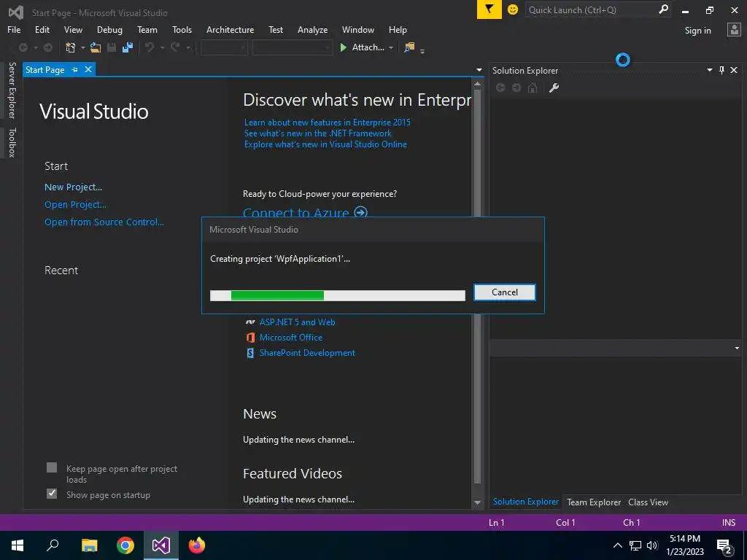Open the SharePoint Development link
This screenshot has height=560, width=747.
(307, 353)
